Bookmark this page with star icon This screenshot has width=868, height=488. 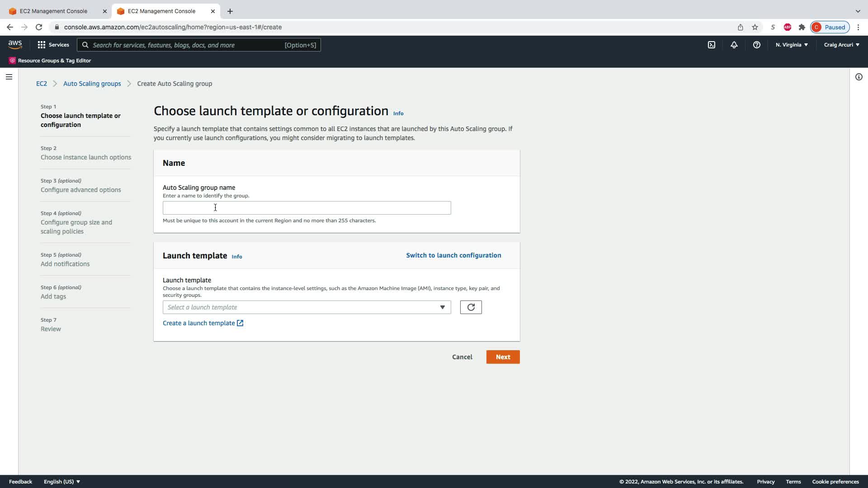tap(755, 27)
